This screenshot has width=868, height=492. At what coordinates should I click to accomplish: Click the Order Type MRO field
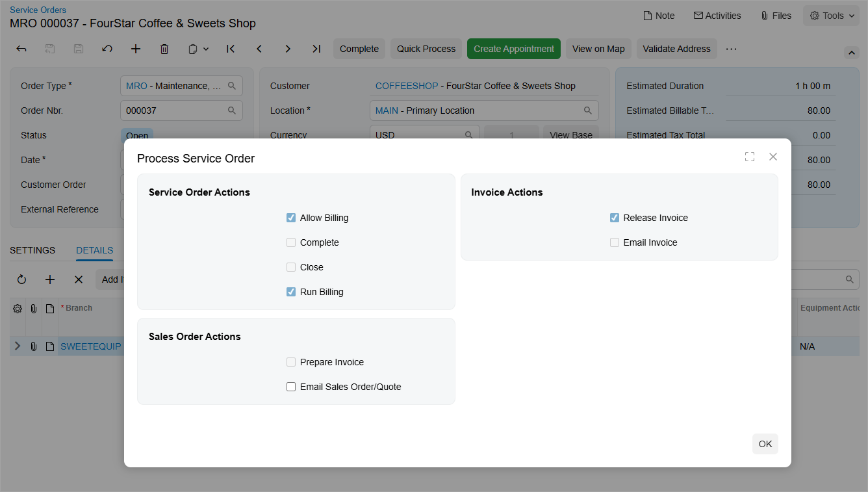181,86
